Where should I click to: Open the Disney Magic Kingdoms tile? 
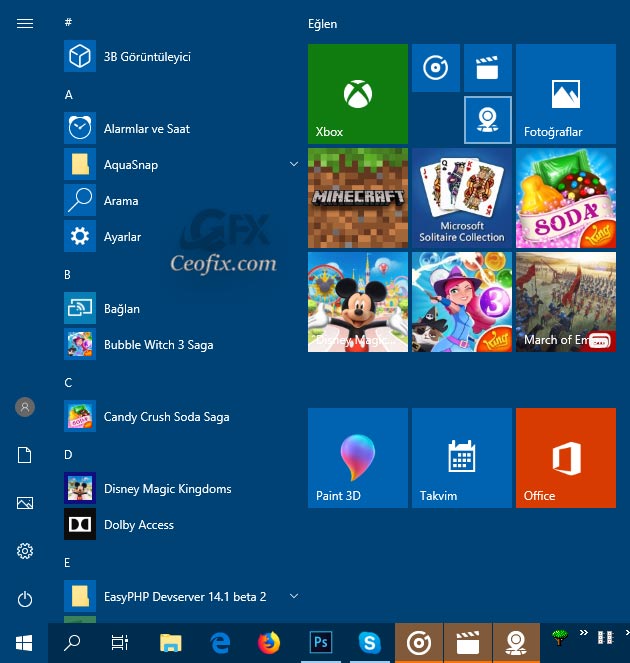pyautogui.click(x=358, y=302)
